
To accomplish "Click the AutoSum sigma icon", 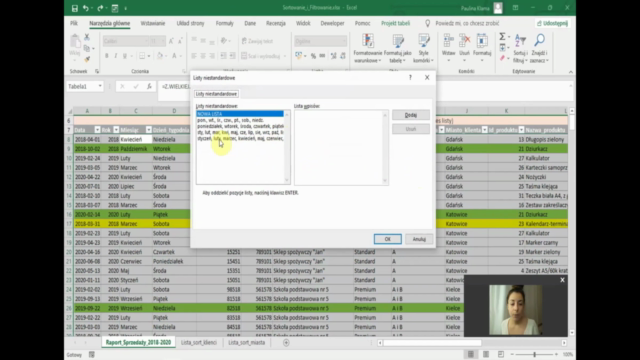I will 502,37.
